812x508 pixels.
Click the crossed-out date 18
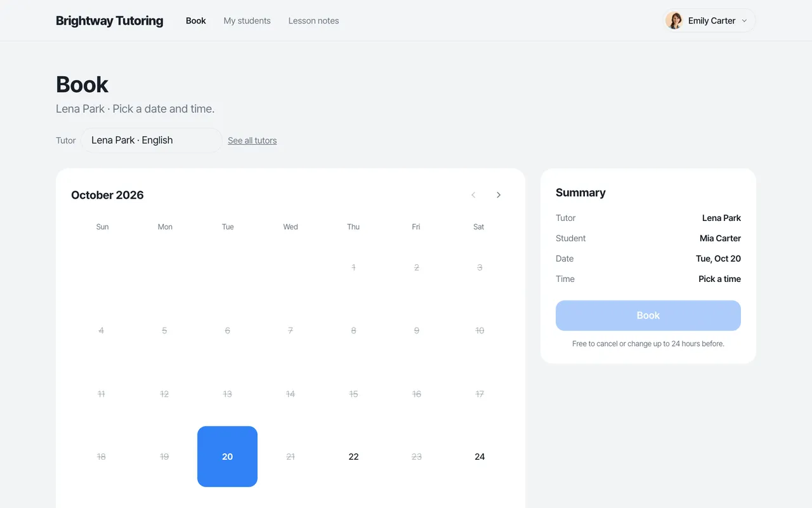click(x=101, y=457)
